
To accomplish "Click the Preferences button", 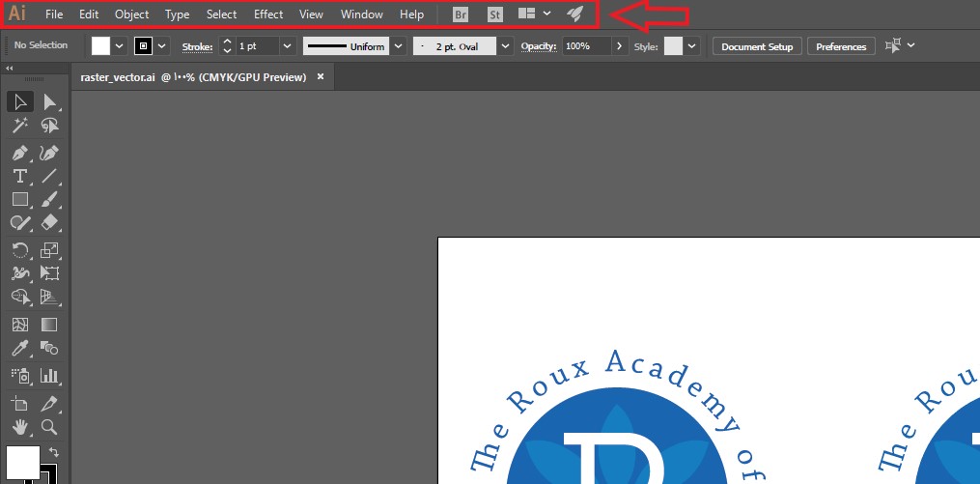I will pyautogui.click(x=841, y=47).
